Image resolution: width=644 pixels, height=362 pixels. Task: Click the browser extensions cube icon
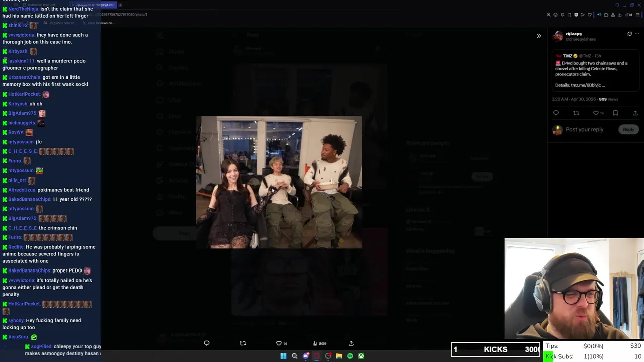[606, 15]
